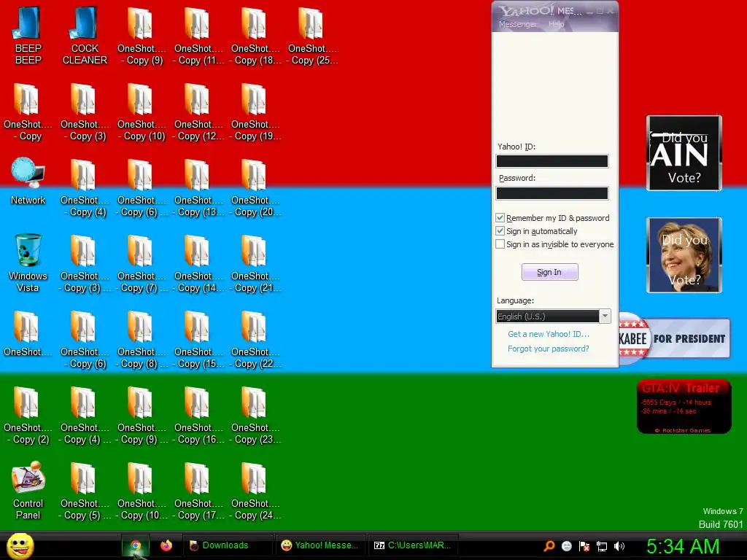Select the OneShot Copy (12 folder
Viewport: 747px width, 560px height.
click(198, 112)
